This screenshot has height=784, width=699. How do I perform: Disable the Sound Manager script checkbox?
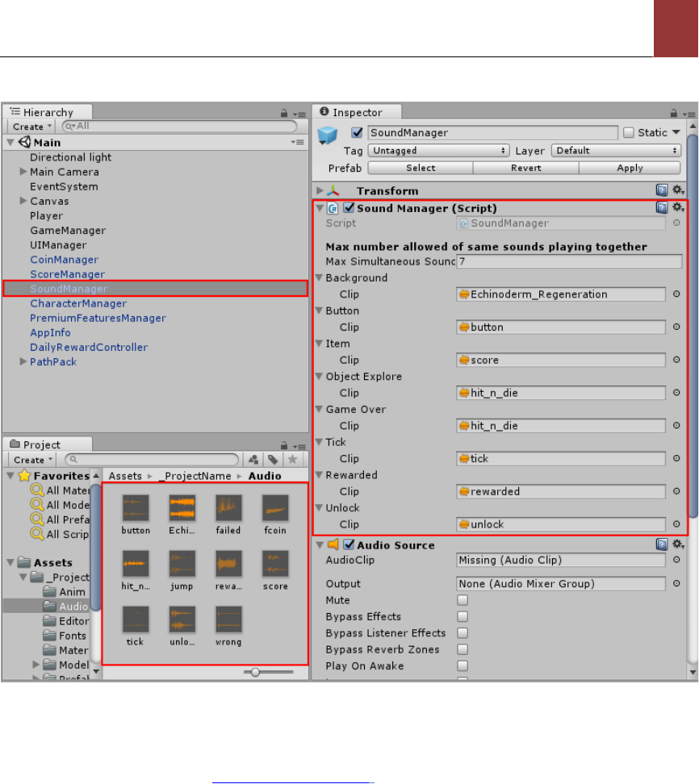tap(349, 207)
